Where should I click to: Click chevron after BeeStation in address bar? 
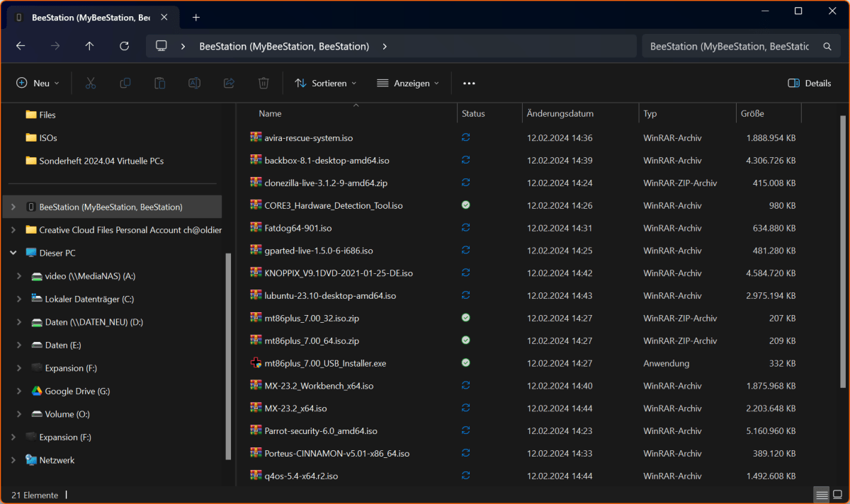pyautogui.click(x=385, y=46)
